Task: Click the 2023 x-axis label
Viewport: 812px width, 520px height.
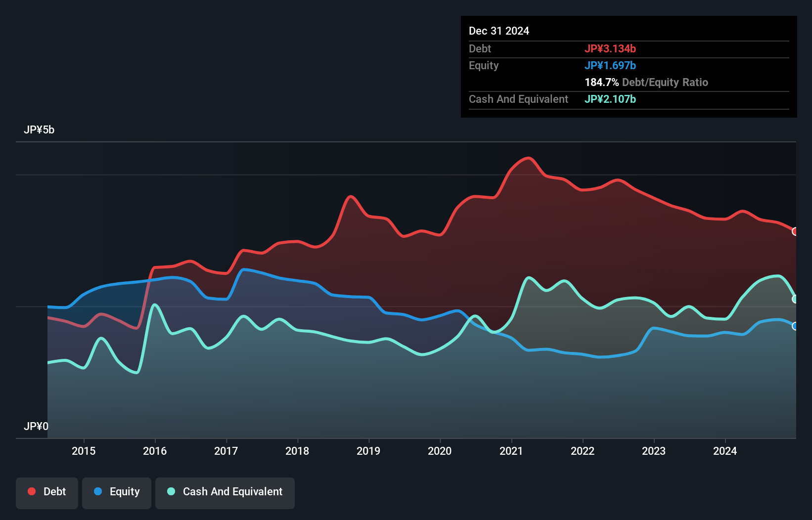Action: 654,451
